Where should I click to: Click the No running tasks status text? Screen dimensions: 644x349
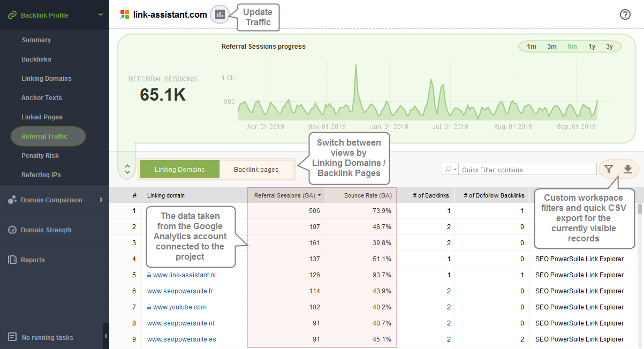pos(48,338)
